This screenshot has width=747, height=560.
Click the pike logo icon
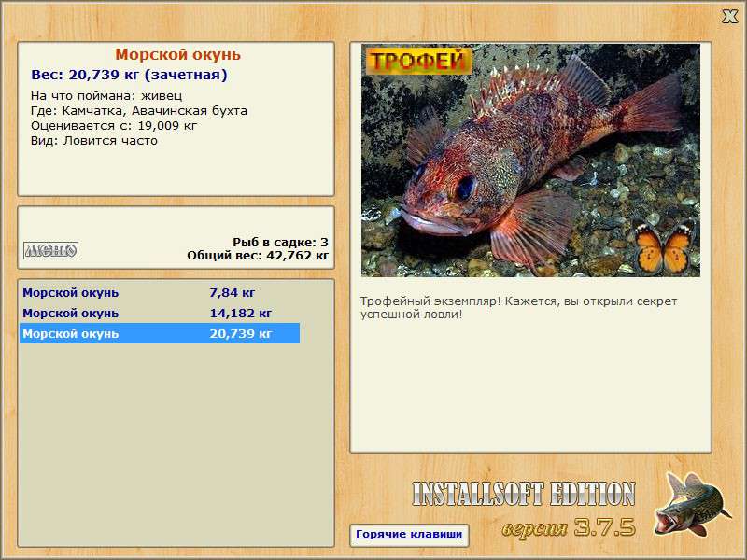692,503
